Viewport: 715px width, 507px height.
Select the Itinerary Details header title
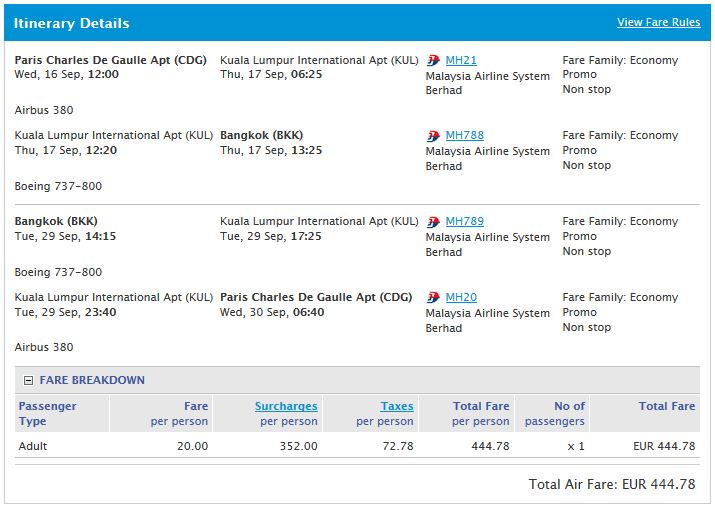coord(72,23)
